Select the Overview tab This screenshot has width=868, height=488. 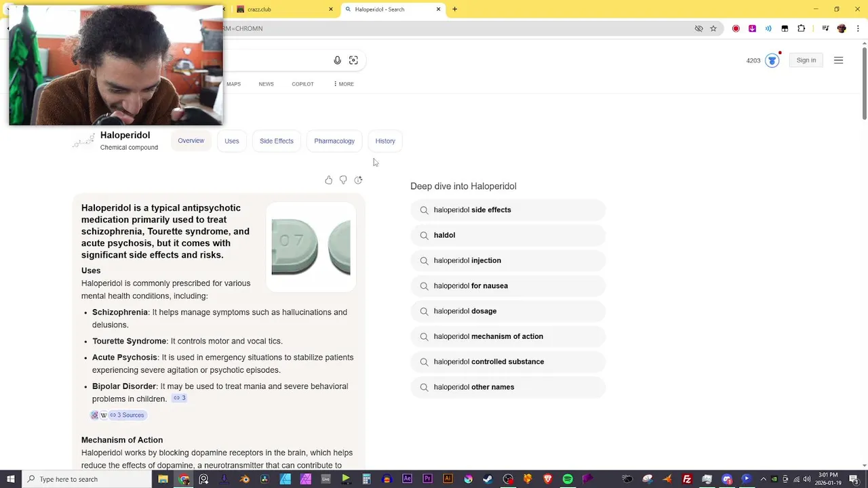tap(191, 141)
